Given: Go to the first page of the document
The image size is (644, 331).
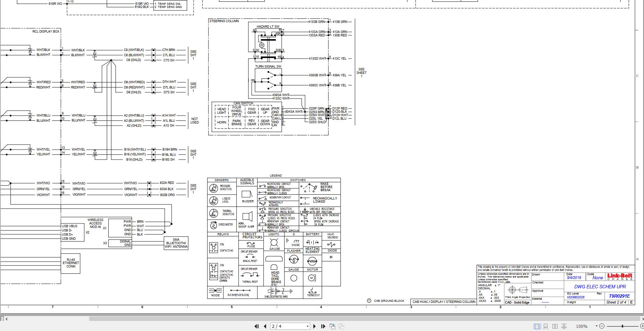Looking at the screenshot, I should 257,326.
